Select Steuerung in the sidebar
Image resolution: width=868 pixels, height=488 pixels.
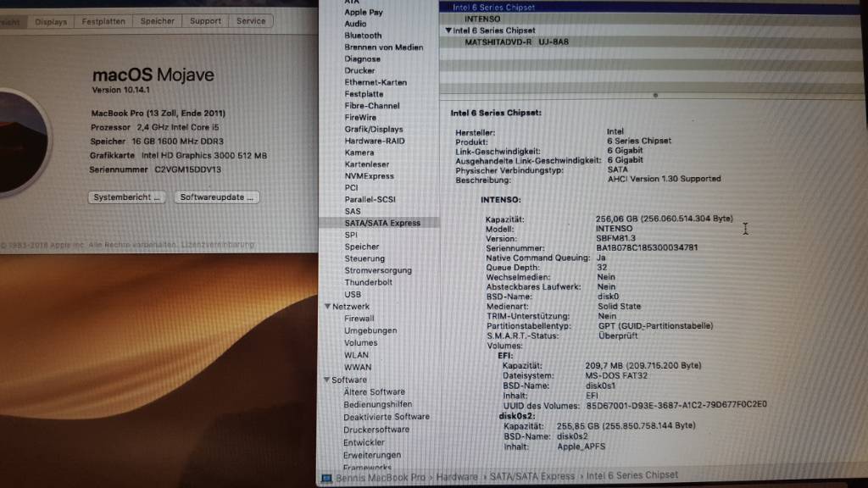364,258
